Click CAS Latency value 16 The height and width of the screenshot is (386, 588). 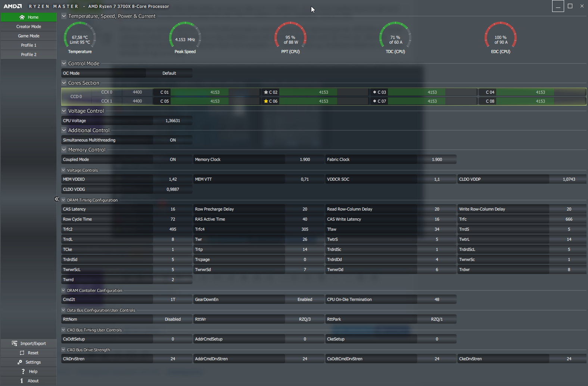pos(173,209)
